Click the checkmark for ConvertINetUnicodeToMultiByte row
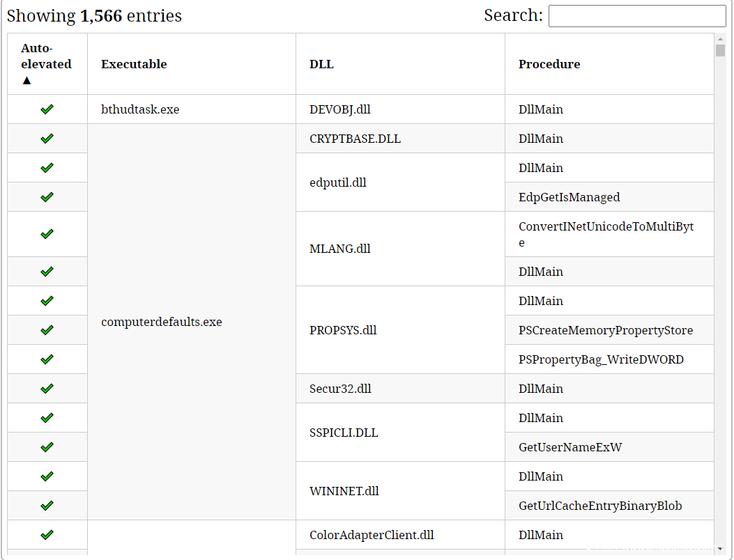This screenshot has width=734, height=560. (x=47, y=234)
